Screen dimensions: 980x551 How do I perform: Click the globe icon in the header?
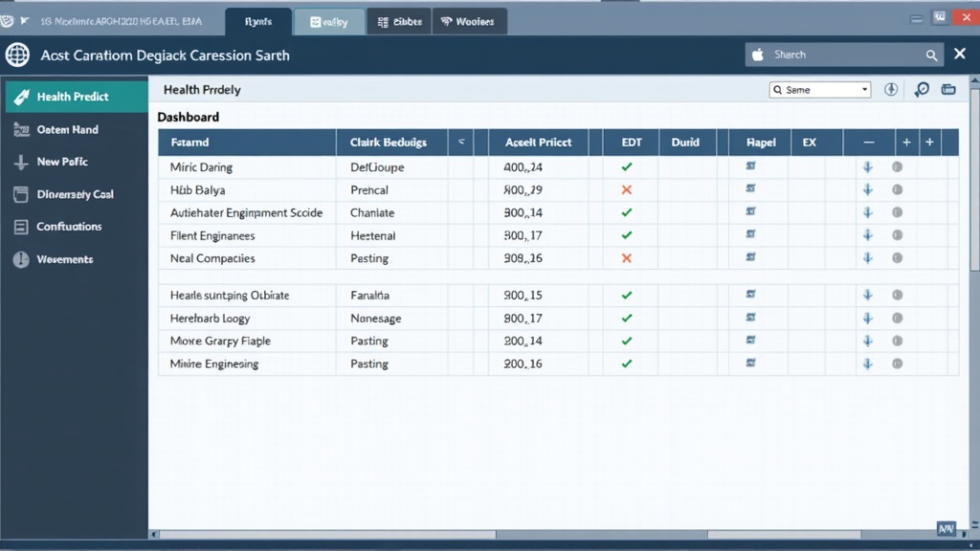tap(17, 55)
